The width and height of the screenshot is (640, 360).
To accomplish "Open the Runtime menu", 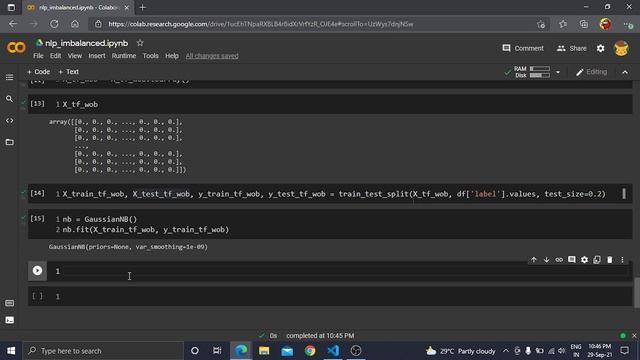I will 124,56.
